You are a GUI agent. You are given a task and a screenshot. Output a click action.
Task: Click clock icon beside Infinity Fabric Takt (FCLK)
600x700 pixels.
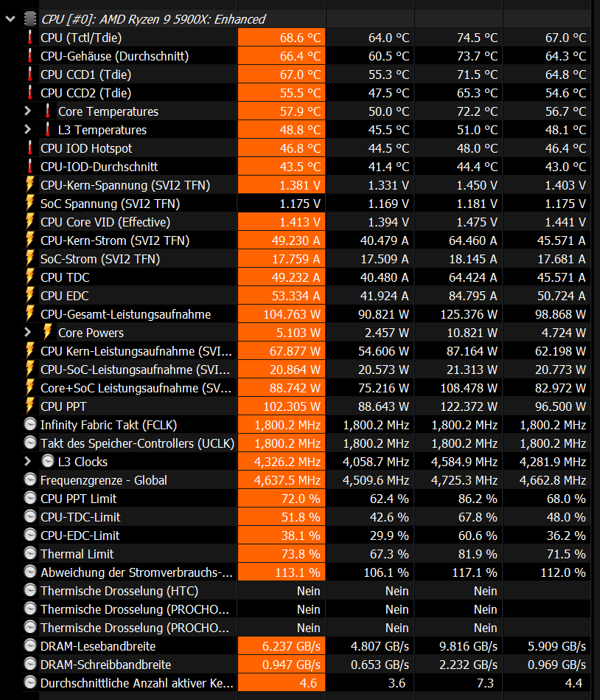(x=30, y=424)
